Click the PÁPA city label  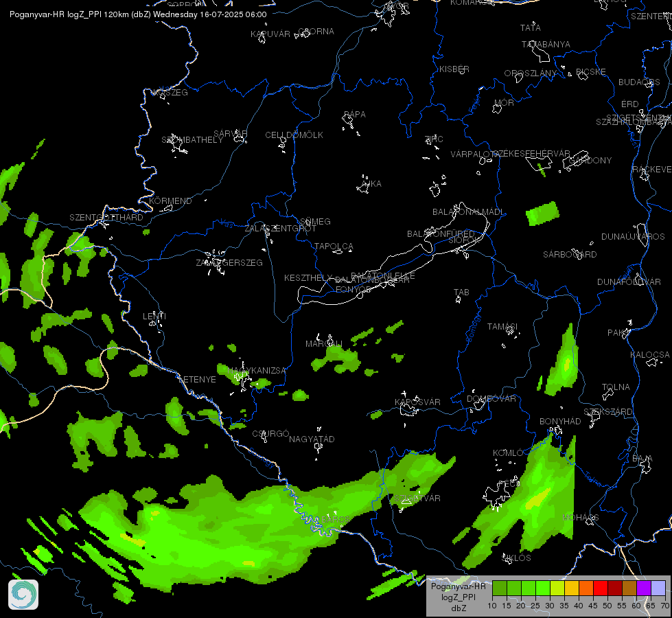click(x=355, y=115)
